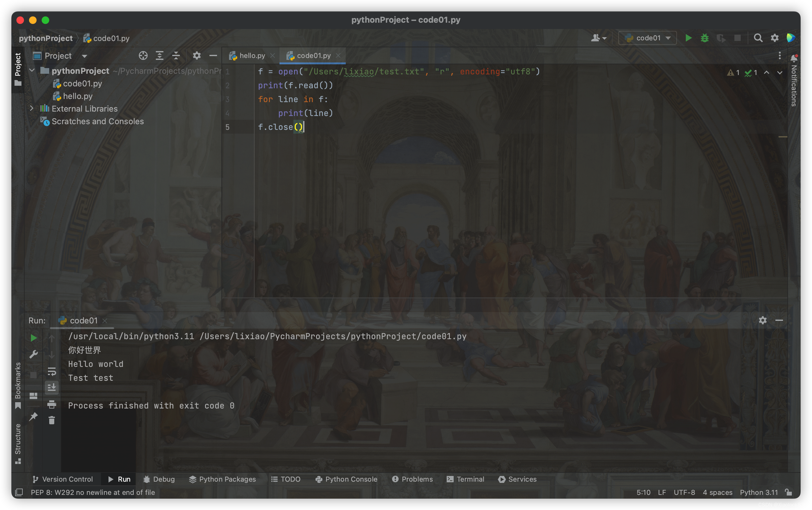Go to previous highlighted error arrow
Viewport: 812px width, 510px height.
767,72
